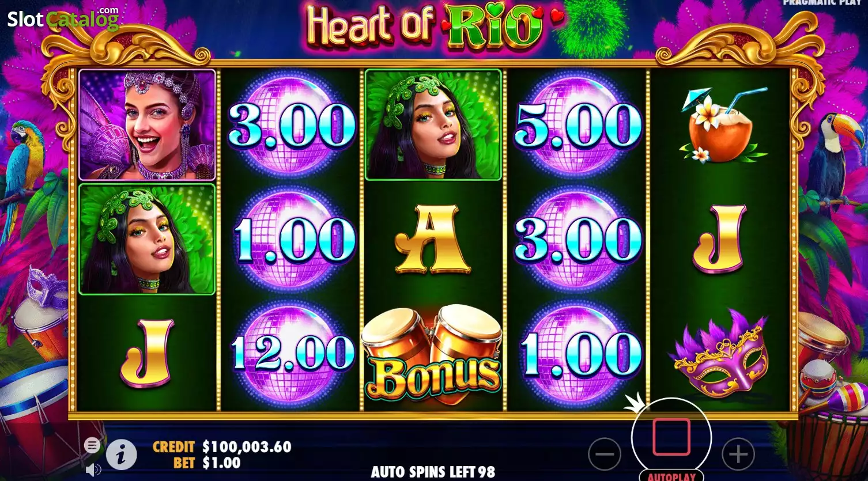The width and height of the screenshot is (868, 481).
Task: Open the game info button
Action: 121,455
